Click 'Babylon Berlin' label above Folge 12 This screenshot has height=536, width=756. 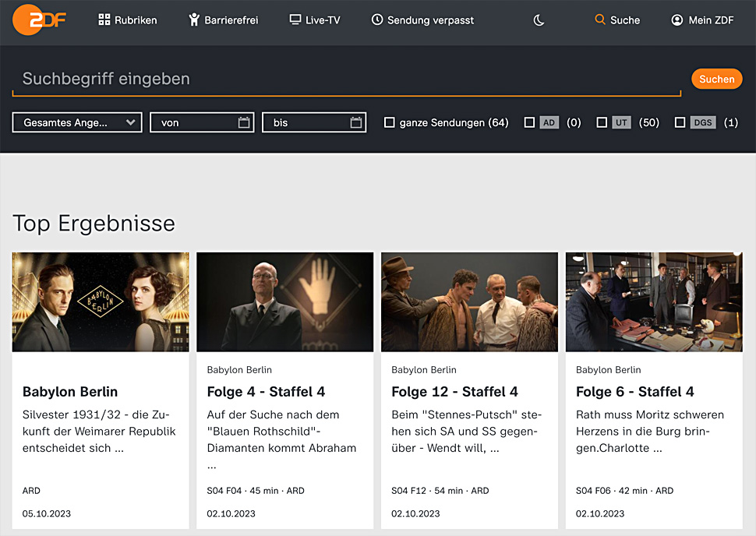click(424, 370)
